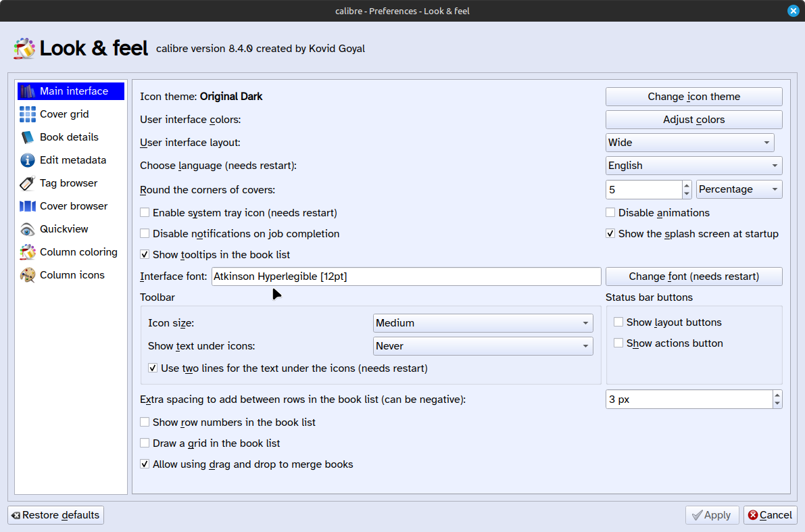Increase the round corners value

pos(687,185)
